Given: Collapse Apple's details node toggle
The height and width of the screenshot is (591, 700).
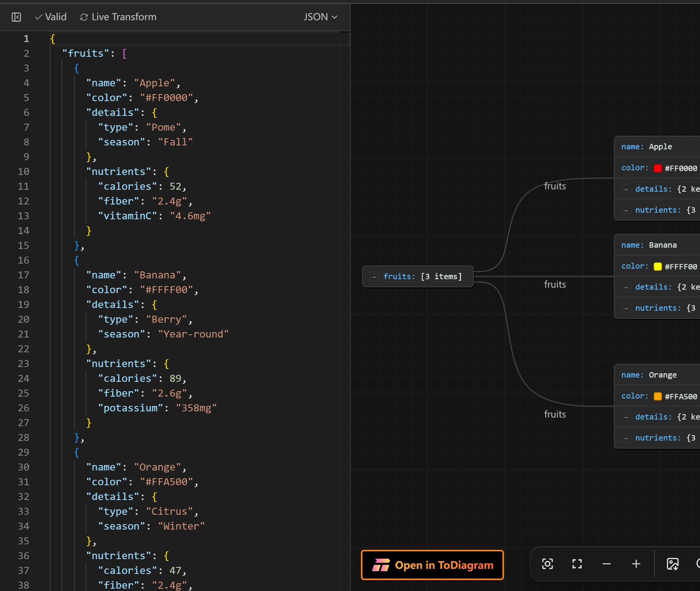Looking at the screenshot, I should click(x=626, y=189).
